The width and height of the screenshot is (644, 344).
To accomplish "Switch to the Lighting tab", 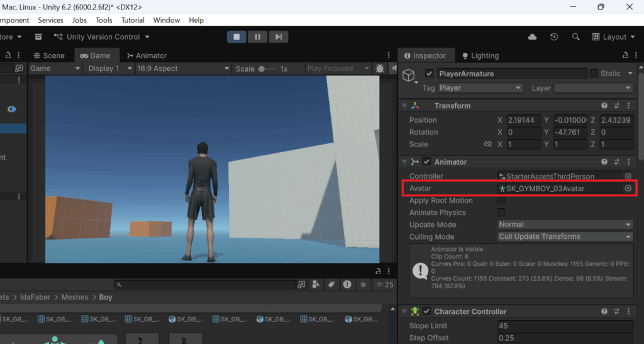I will tap(480, 55).
